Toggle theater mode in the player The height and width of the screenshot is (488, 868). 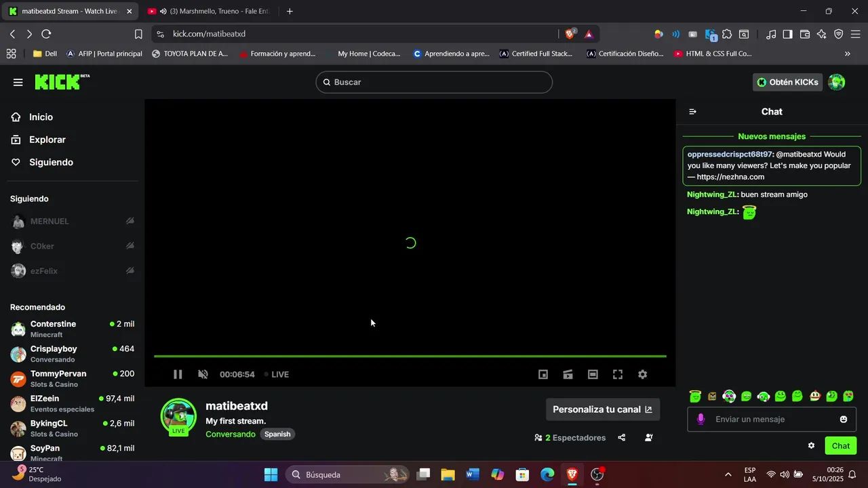click(x=593, y=374)
